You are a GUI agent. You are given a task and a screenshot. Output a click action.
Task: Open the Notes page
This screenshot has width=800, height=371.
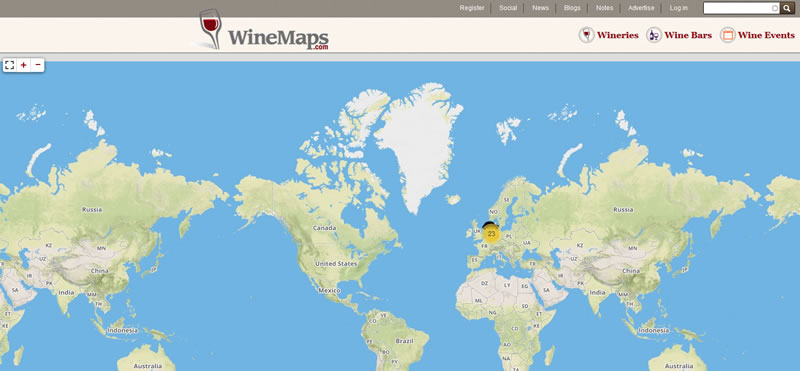pos(605,8)
